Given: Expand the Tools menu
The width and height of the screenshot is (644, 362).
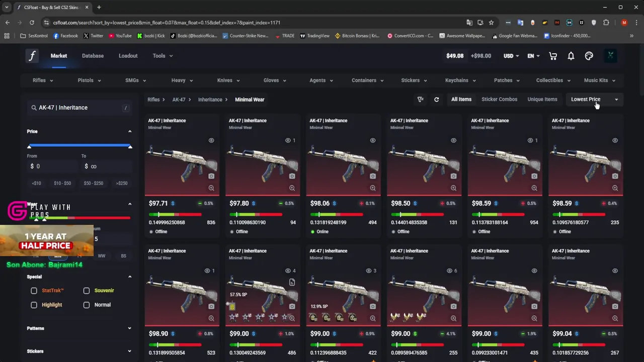Looking at the screenshot, I should (163, 56).
